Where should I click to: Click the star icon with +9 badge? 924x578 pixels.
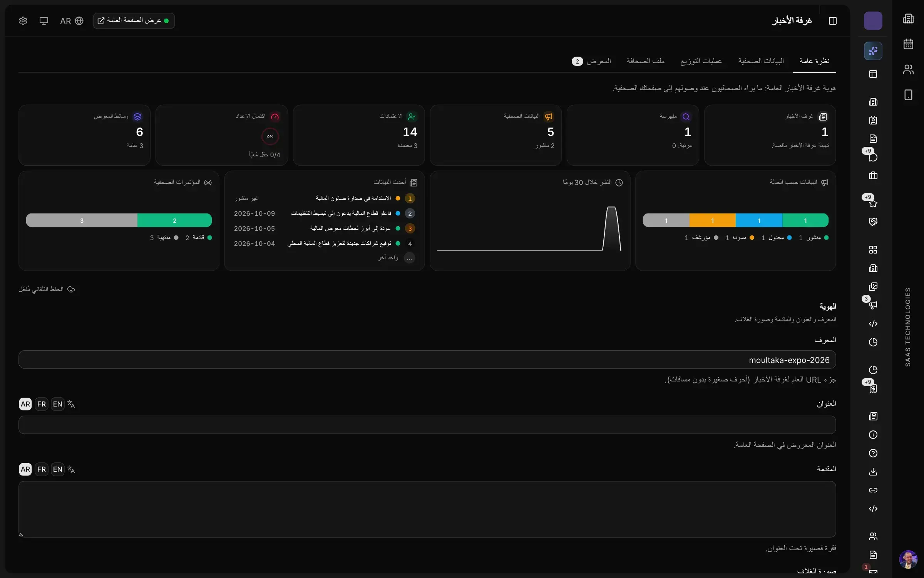873,203
